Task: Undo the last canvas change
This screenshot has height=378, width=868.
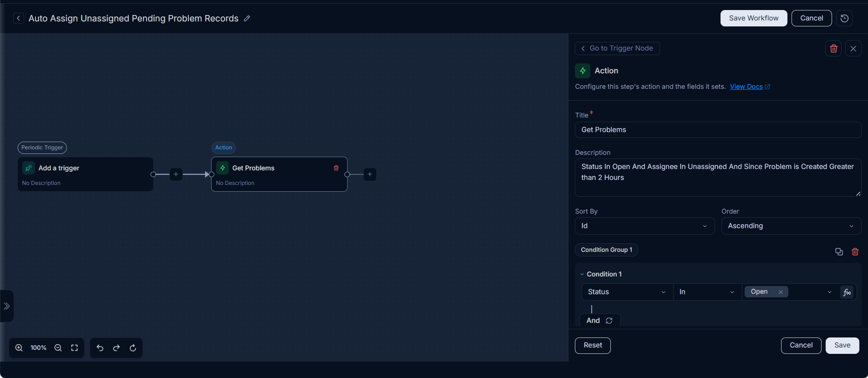Action: (100, 348)
